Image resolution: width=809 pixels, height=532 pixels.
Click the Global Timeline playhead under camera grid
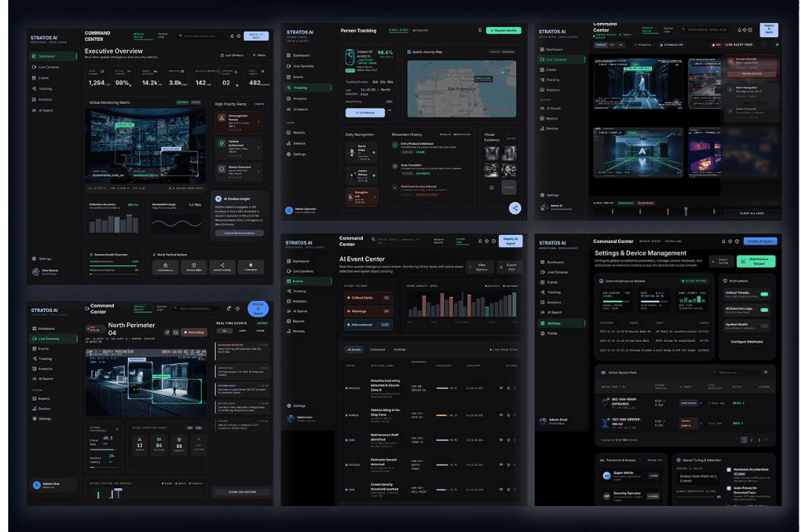(686, 211)
